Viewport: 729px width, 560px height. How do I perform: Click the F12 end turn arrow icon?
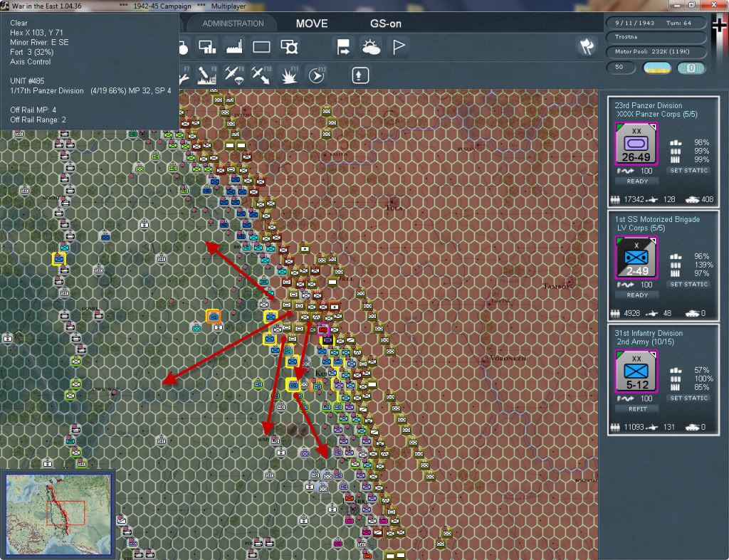(317, 75)
